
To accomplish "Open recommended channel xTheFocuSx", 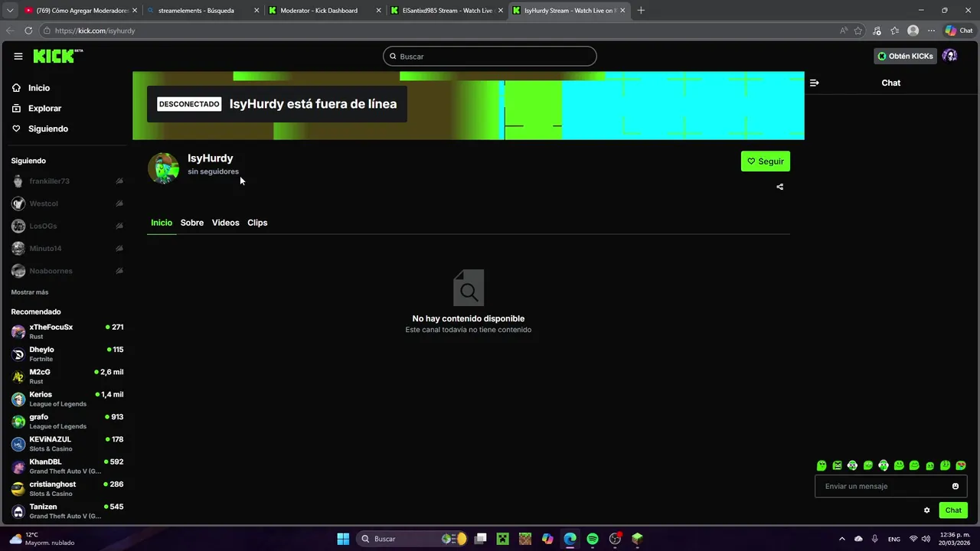I will (67, 331).
